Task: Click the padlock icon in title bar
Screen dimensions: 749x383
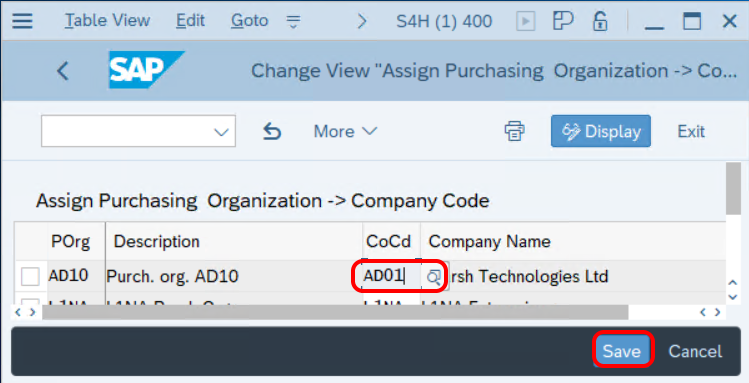Action: (x=600, y=21)
